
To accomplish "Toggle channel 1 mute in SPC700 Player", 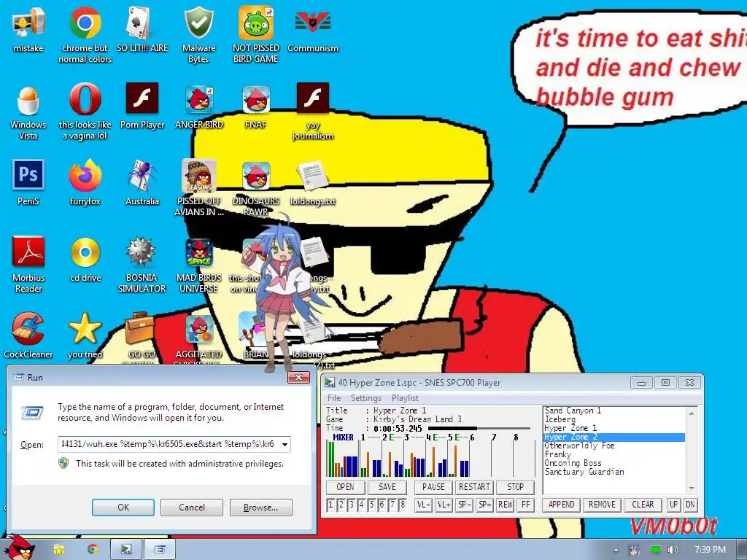I will tap(330, 505).
